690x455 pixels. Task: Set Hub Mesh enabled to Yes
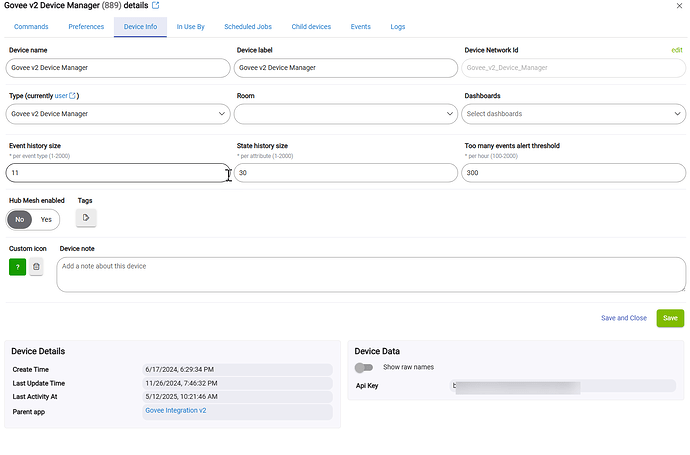(x=46, y=219)
